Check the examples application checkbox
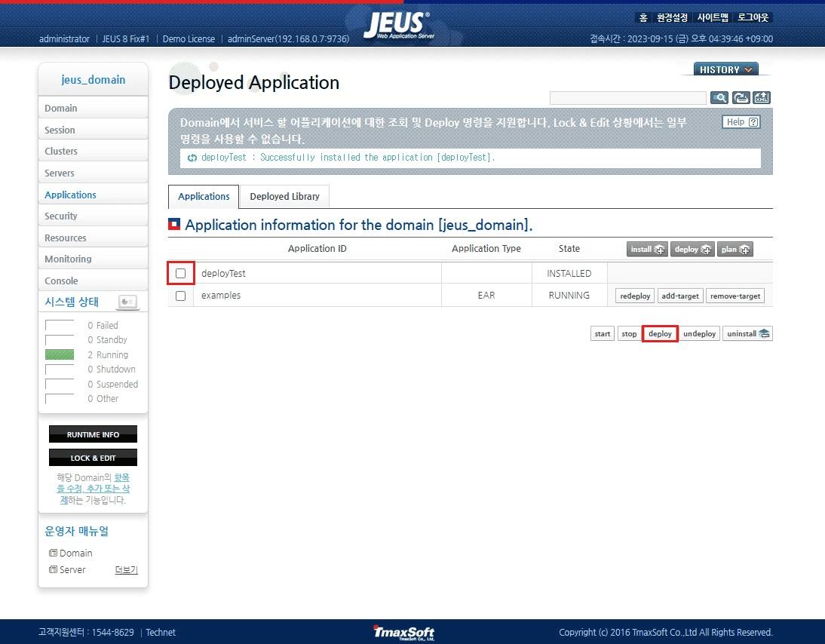 (x=180, y=296)
